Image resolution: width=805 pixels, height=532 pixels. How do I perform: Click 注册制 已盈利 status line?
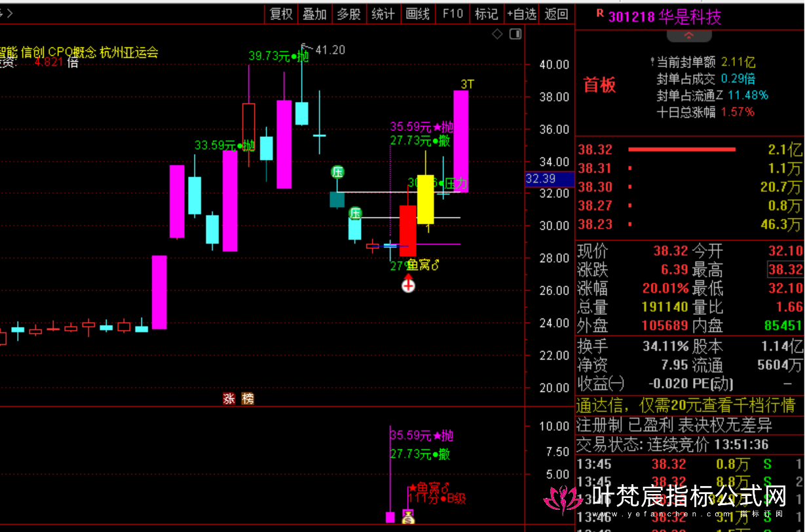674,425
